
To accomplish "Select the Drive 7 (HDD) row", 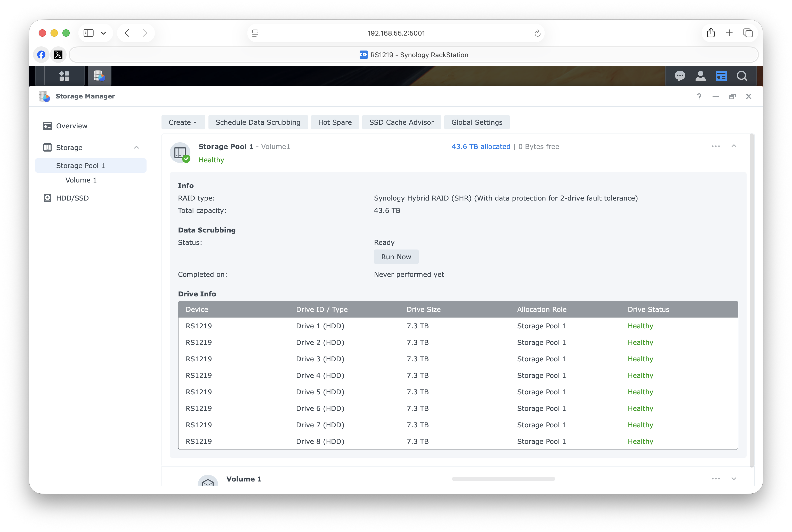I will tap(458, 425).
